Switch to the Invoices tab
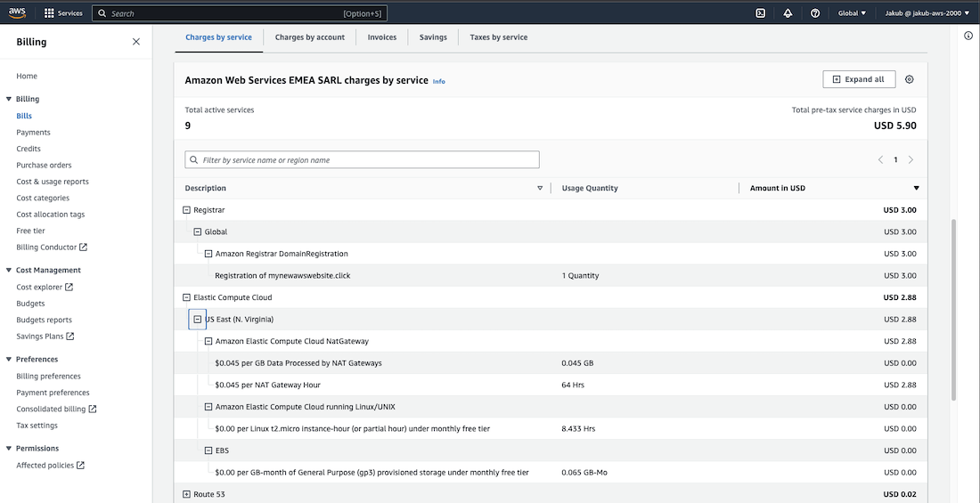 tap(382, 37)
